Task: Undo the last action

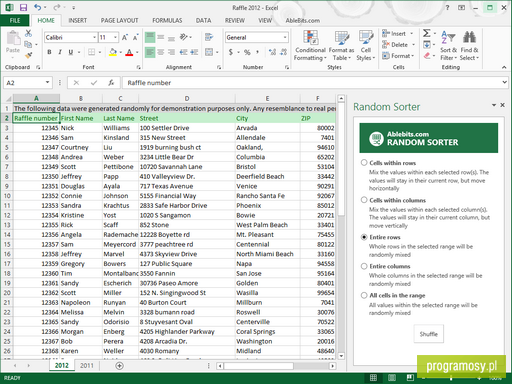Action: (x=38, y=7)
